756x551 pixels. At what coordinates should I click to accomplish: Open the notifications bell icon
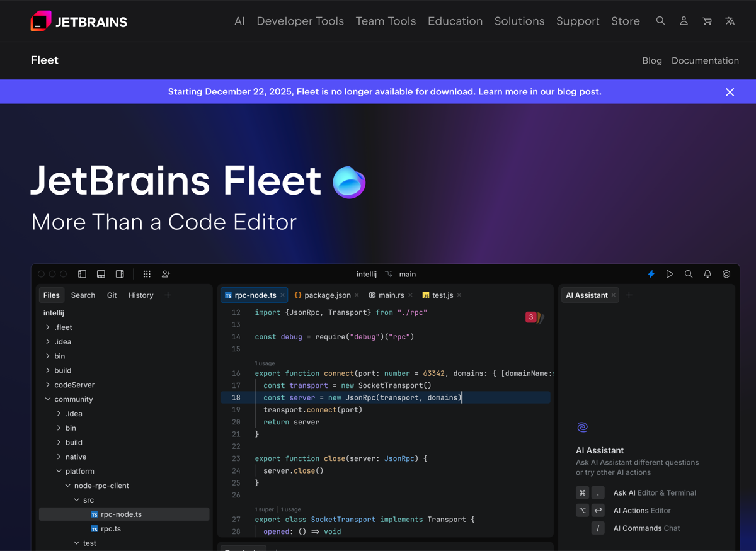(x=707, y=274)
